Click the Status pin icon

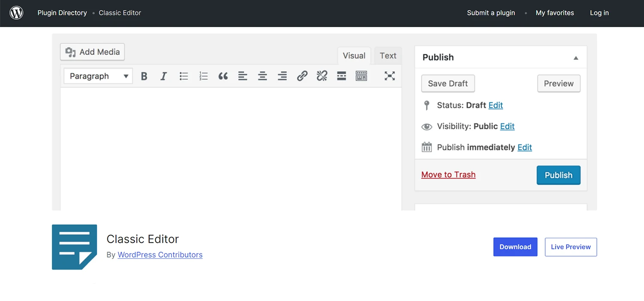coord(427,105)
